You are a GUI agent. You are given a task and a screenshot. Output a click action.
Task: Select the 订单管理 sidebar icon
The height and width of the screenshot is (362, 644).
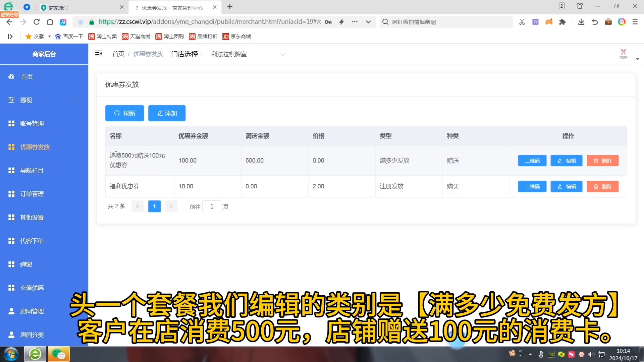point(11,194)
